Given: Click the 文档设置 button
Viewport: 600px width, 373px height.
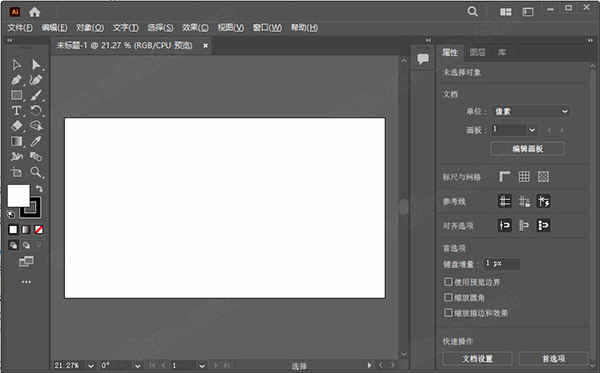Looking at the screenshot, I should (x=478, y=358).
